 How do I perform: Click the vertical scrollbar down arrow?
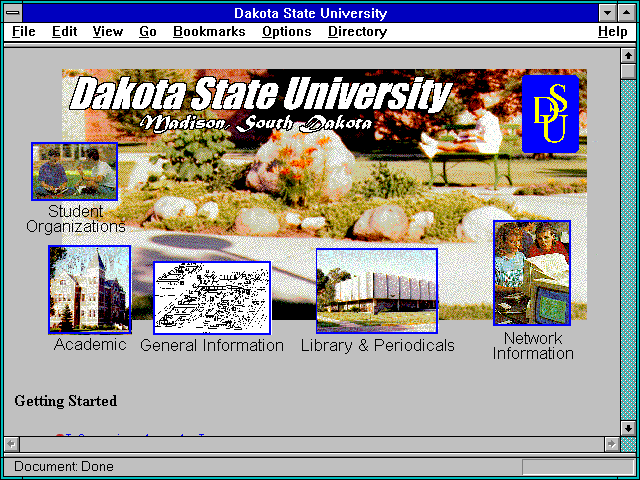[x=628, y=428]
